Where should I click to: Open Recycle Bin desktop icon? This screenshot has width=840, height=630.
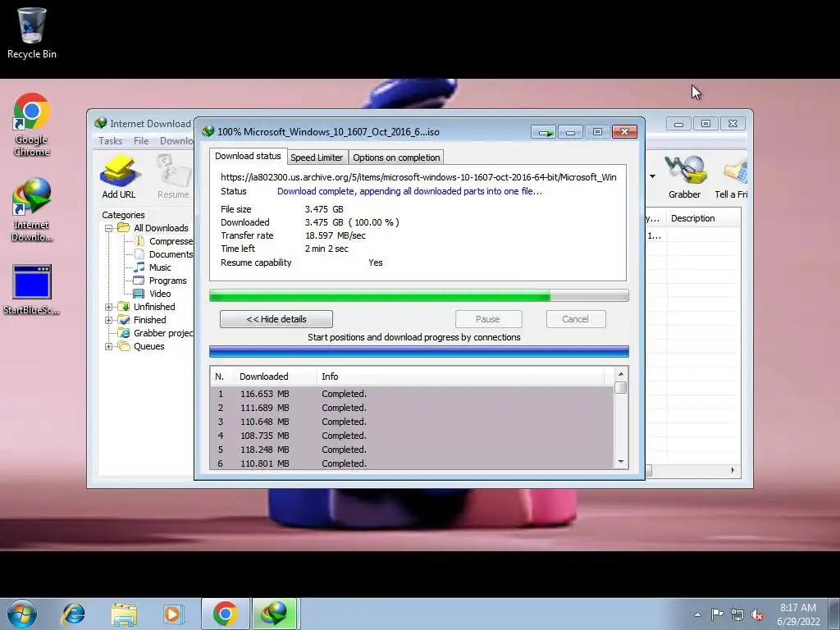tap(32, 33)
